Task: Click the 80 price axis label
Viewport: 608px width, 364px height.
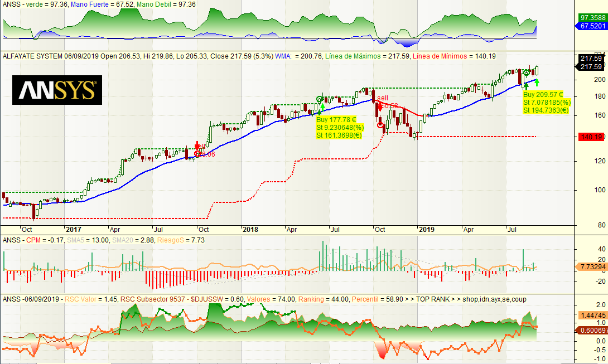Action: point(601,225)
